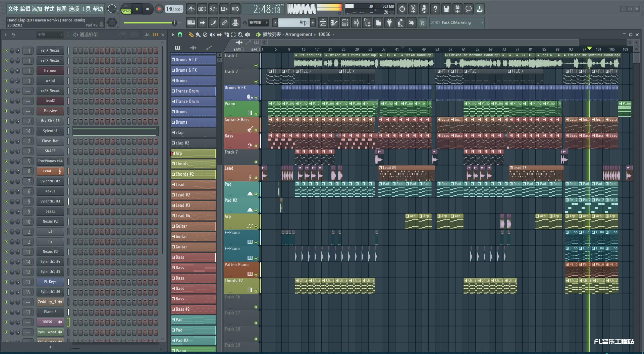Open the plugin picker plug icon

[389, 23]
